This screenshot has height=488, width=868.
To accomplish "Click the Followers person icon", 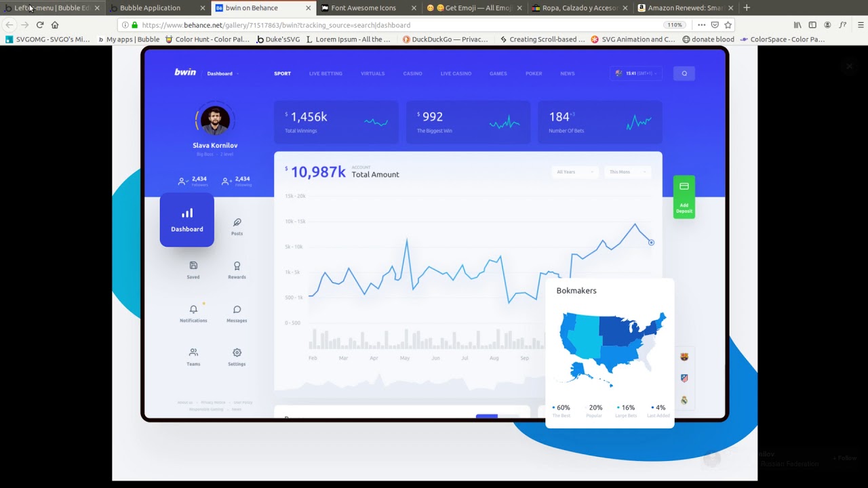I will pos(182,181).
